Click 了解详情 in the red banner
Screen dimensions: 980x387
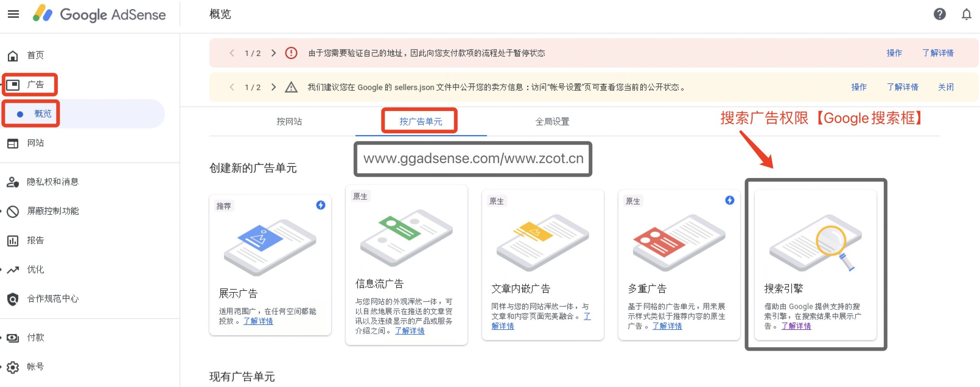[x=938, y=53]
